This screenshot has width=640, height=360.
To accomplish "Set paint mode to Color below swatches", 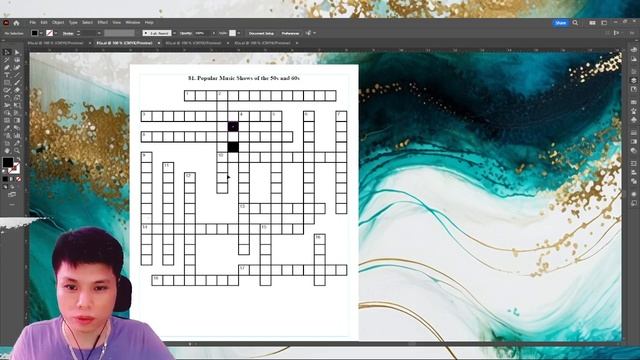I will 5,179.
